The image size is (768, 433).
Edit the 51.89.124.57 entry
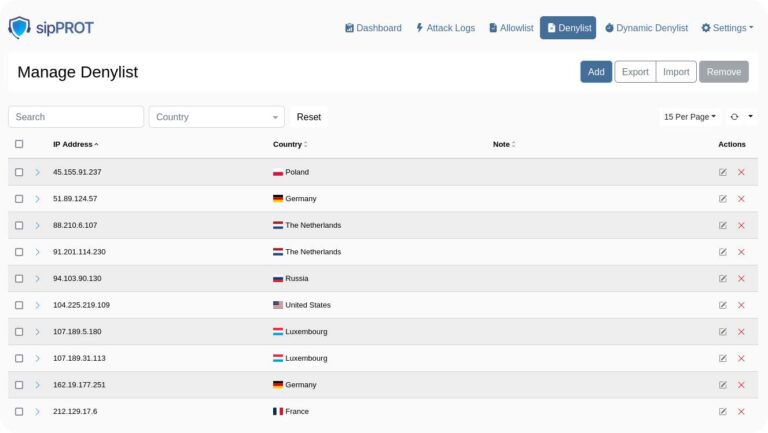(x=722, y=198)
